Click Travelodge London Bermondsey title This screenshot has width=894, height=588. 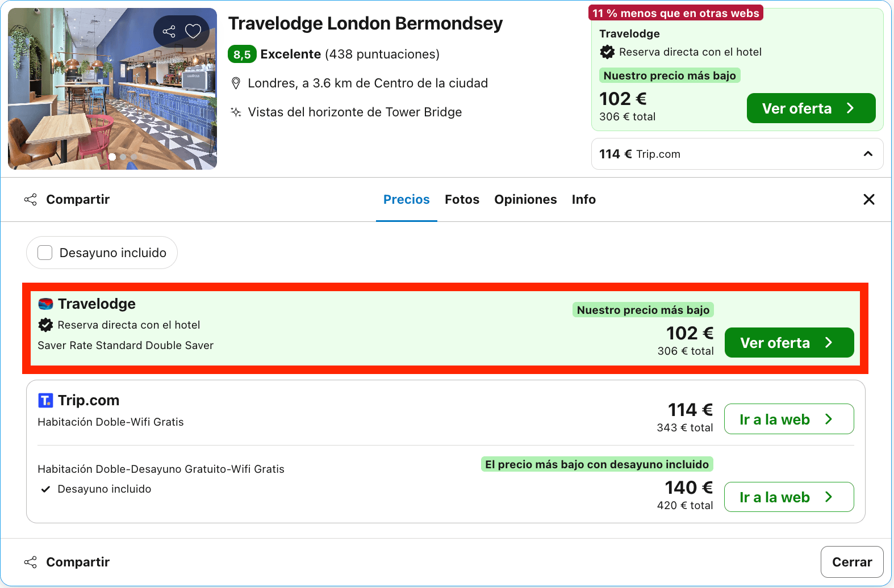[365, 23]
